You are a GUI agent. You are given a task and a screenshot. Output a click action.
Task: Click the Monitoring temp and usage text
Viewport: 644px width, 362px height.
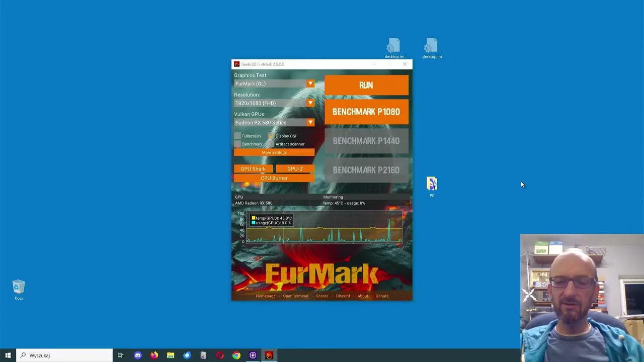[x=344, y=203]
